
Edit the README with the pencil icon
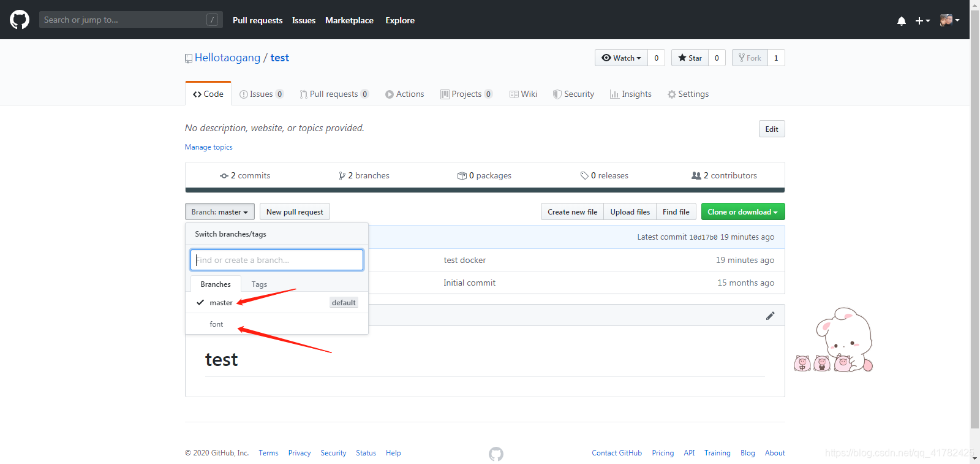coord(770,316)
